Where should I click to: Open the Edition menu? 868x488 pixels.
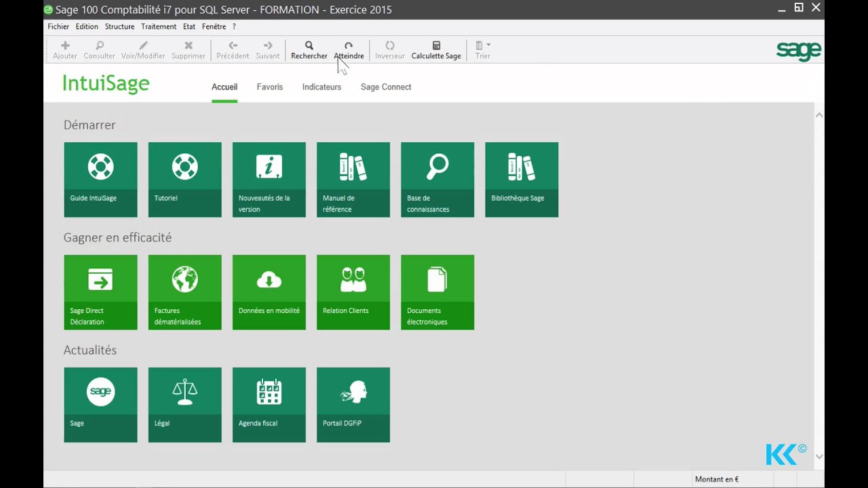tap(87, 26)
